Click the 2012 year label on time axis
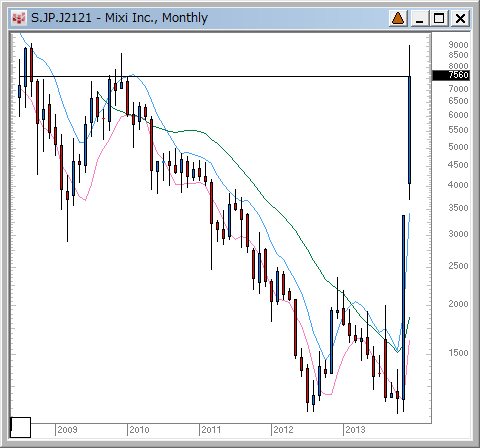Screen dimensions: 480x448 coord(283,430)
